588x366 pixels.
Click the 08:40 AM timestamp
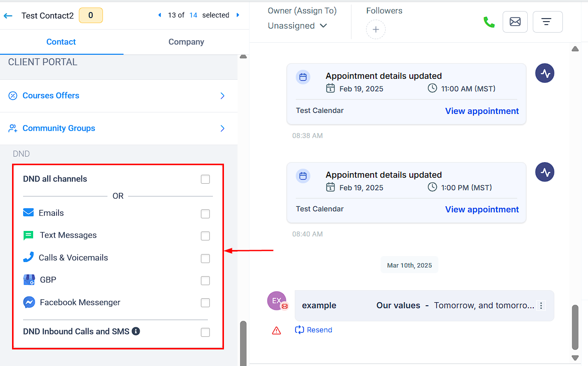(x=307, y=234)
